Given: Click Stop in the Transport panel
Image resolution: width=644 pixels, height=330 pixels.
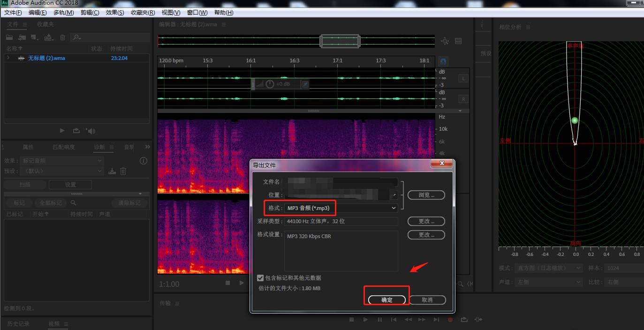Looking at the screenshot, I should pyautogui.click(x=351, y=320).
